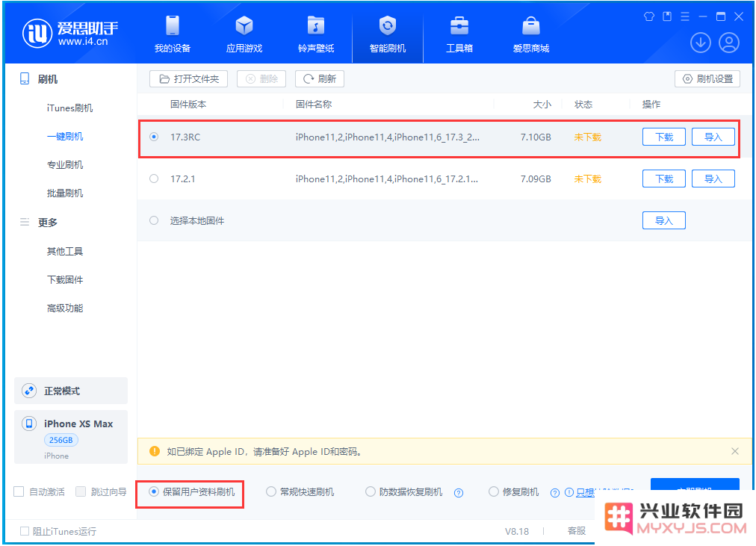This screenshot has width=756, height=546.
Task: Click the link icon in 正常模式
Action: [29, 391]
